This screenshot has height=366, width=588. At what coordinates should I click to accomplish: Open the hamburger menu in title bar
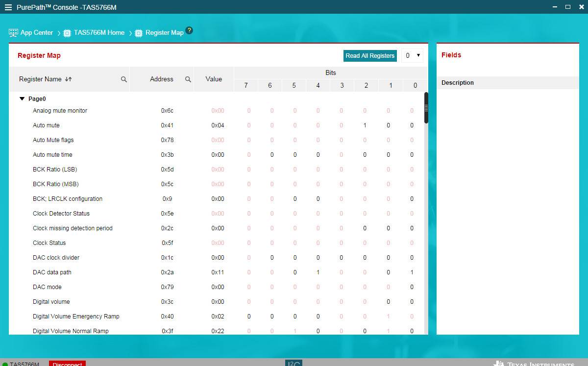click(8, 7)
